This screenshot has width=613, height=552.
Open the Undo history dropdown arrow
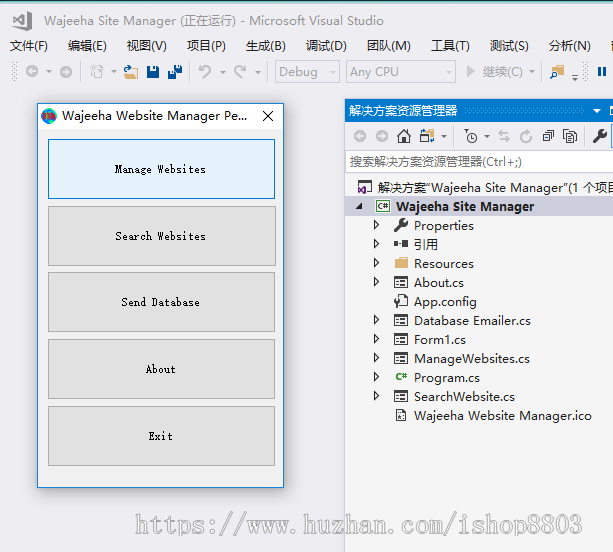coord(223,72)
